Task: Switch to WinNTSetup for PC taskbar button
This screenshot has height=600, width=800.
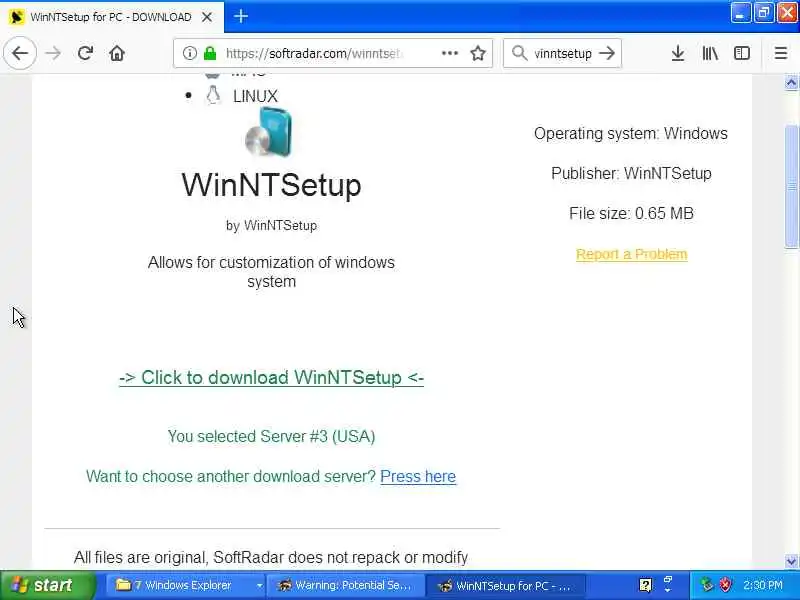Action: point(505,585)
